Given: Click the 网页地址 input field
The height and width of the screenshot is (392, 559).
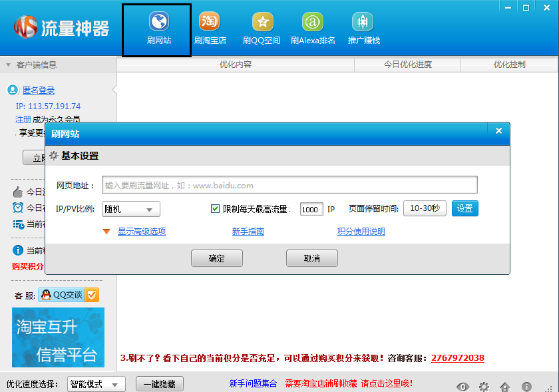Looking at the screenshot, I should pos(289,185).
